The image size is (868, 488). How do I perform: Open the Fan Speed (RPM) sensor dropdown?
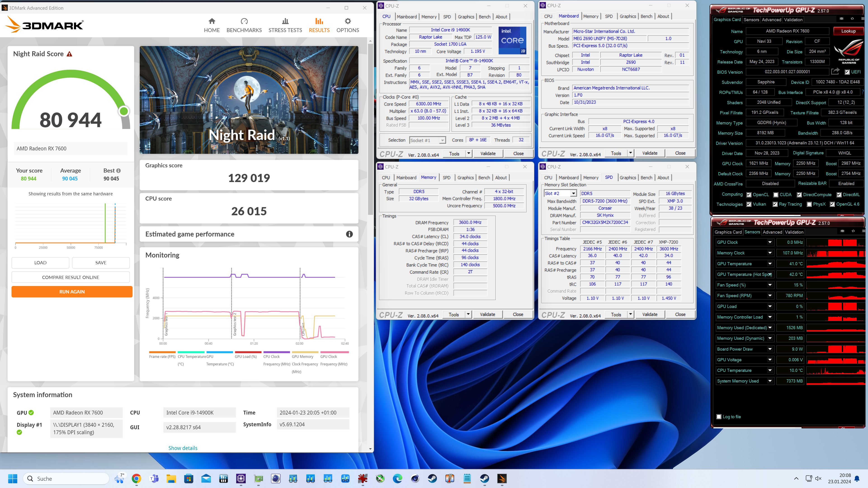pos(770,296)
